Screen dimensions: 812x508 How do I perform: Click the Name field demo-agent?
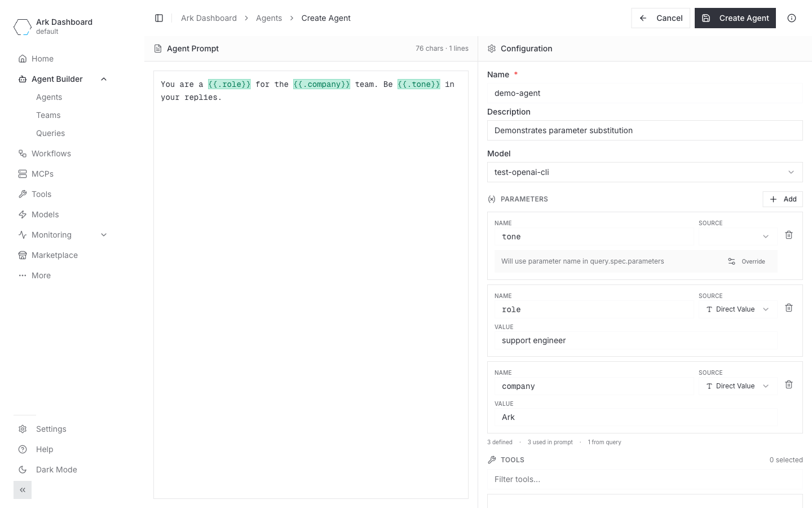[645, 93]
